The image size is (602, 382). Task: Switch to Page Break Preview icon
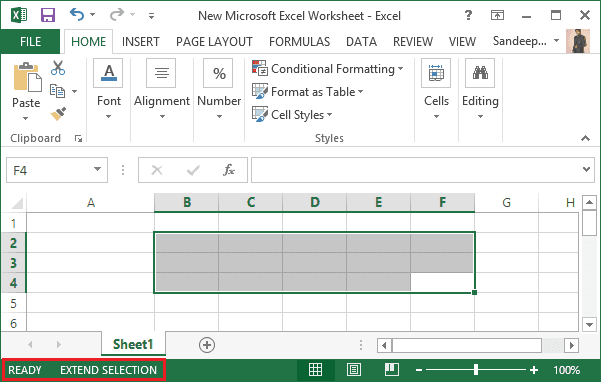[x=392, y=370]
